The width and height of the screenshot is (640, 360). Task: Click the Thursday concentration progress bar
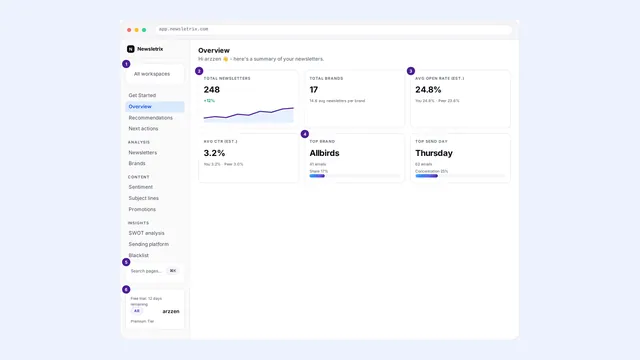click(460, 176)
